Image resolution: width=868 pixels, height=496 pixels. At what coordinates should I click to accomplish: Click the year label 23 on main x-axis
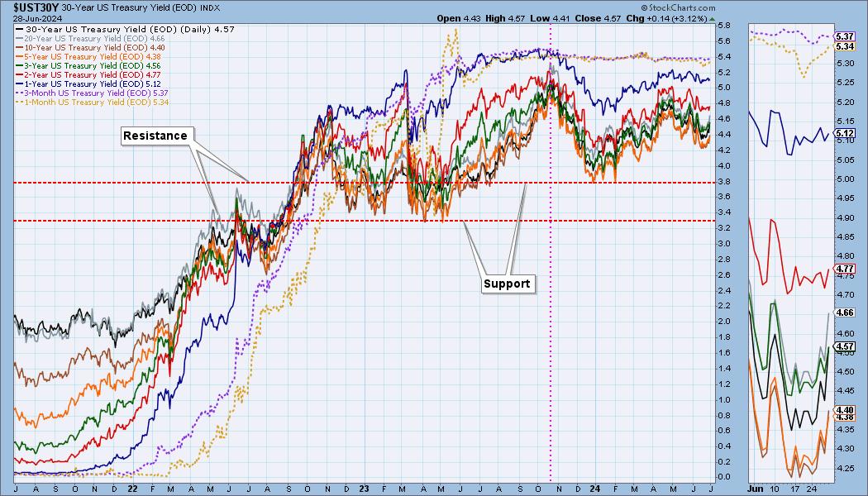364,489
